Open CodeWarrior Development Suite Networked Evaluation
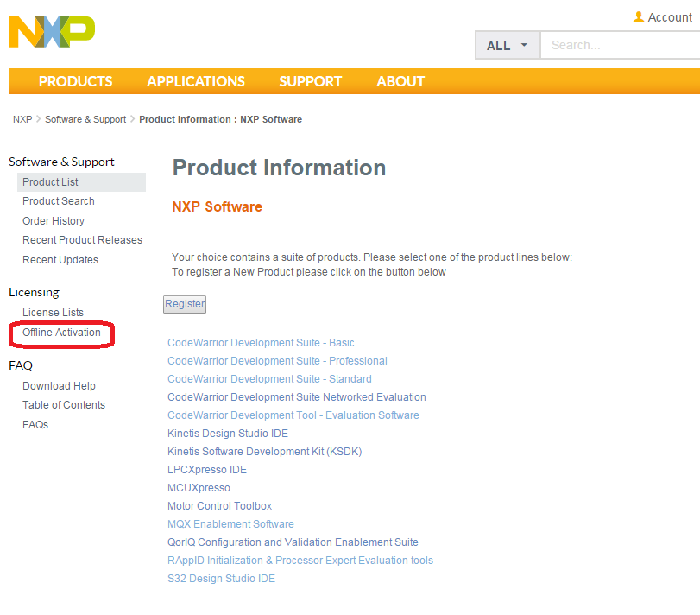 (296, 397)
